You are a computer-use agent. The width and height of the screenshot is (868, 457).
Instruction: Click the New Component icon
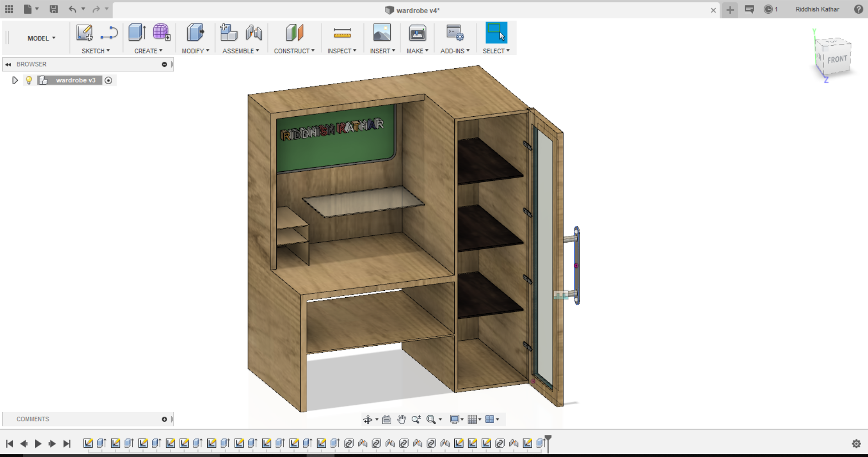coord(229,33)
